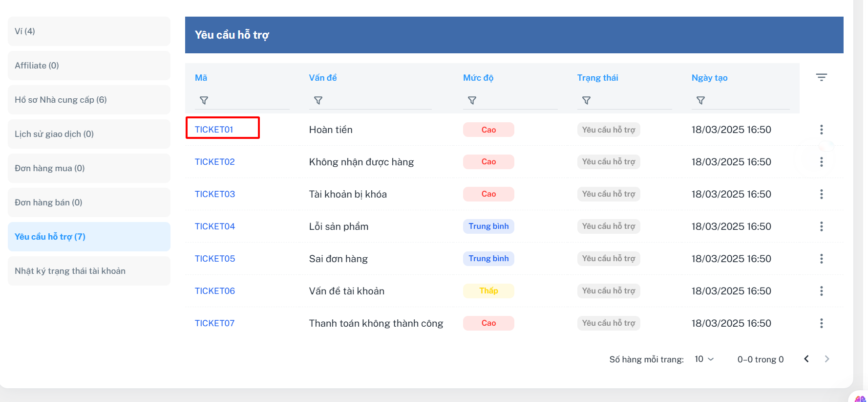Sort by Trạng thái column header
This screenshot has height=402, width=868.
[x=597, y=78]
